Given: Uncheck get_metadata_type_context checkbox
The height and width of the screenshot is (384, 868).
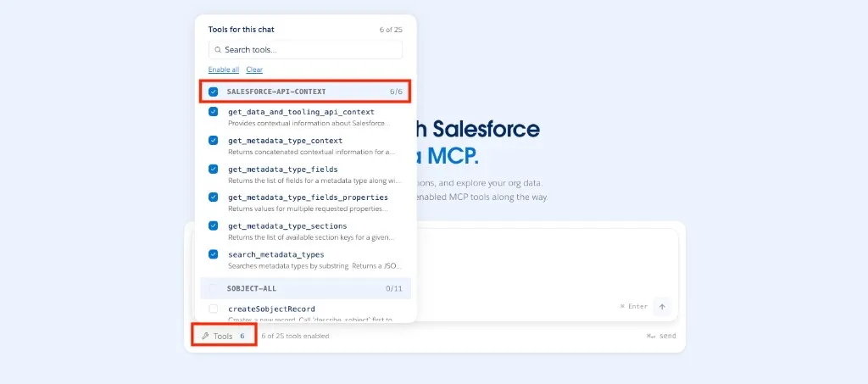Looking at the screenshot, I should [213, 141].
